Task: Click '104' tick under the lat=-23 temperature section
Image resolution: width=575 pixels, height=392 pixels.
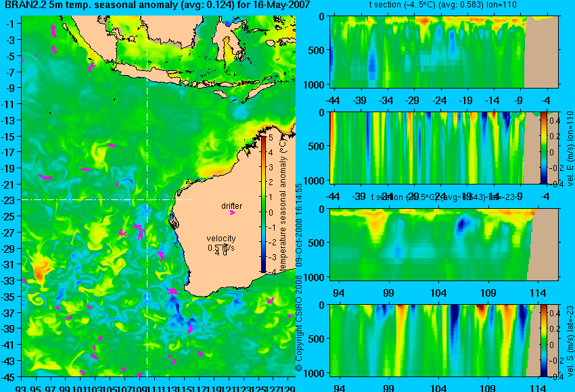Action: pyautogui.click(x=438, y=293)
